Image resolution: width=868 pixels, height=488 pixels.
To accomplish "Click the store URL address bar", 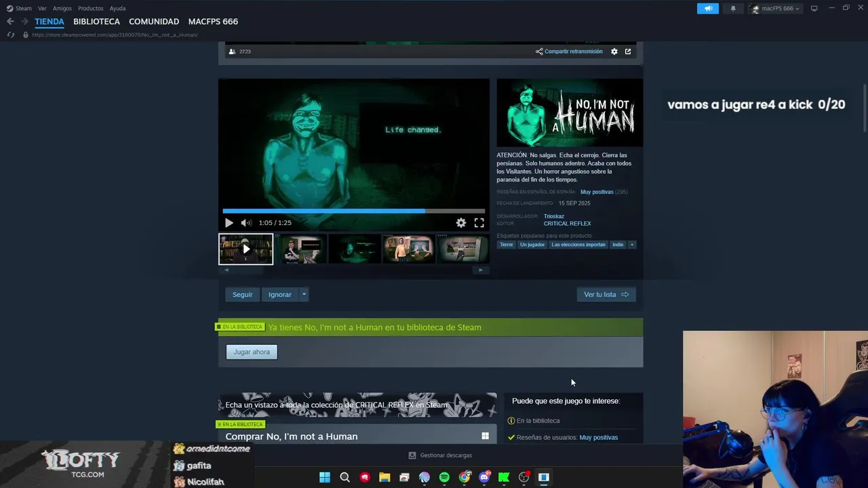I will click(x=115, y=35).
